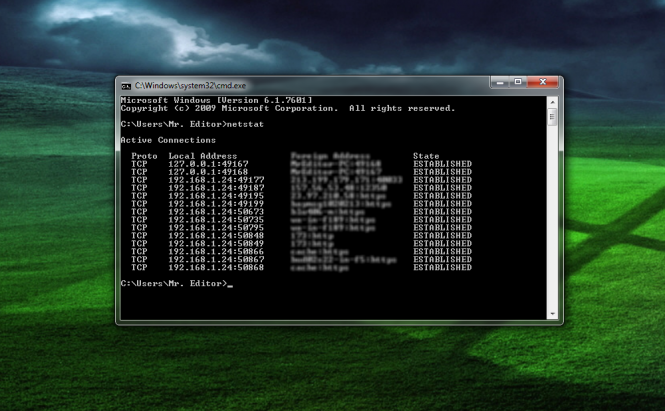Click the 'netstat' command text
The image size is (665, 411).
[245, 124]
